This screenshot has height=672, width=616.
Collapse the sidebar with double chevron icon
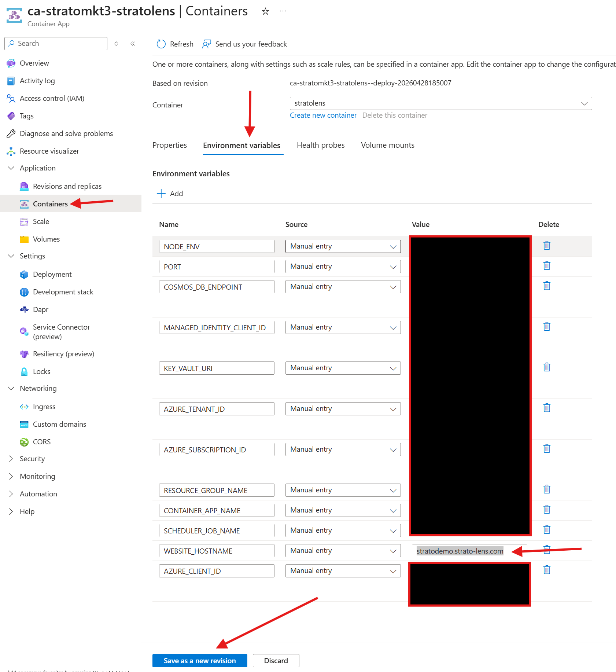pos(133,44)
